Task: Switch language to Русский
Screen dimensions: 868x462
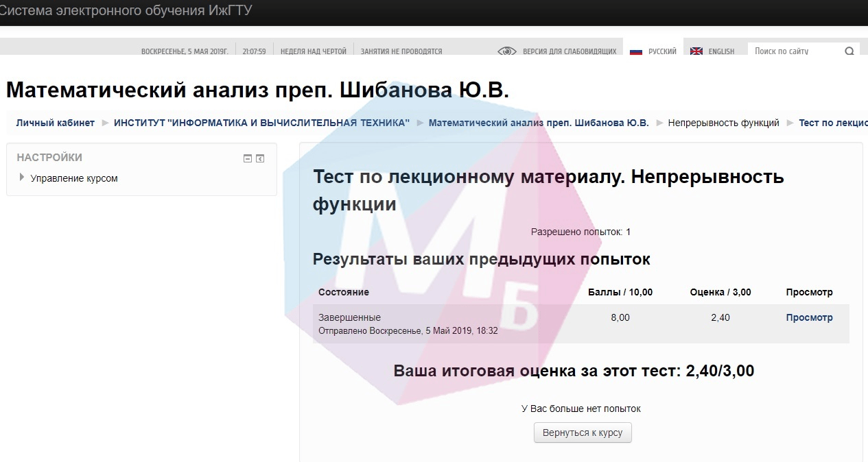Action: tap(662, 51)
